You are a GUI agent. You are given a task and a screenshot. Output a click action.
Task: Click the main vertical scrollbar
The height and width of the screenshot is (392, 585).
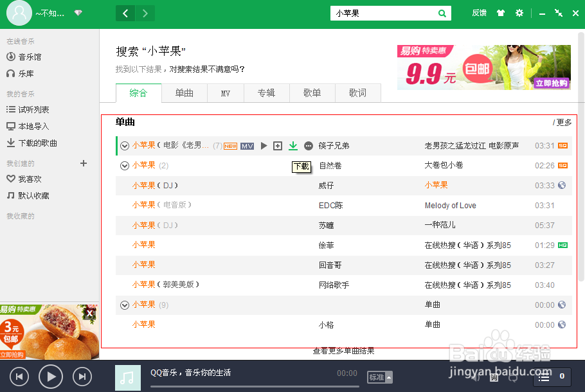coord(581,157)
